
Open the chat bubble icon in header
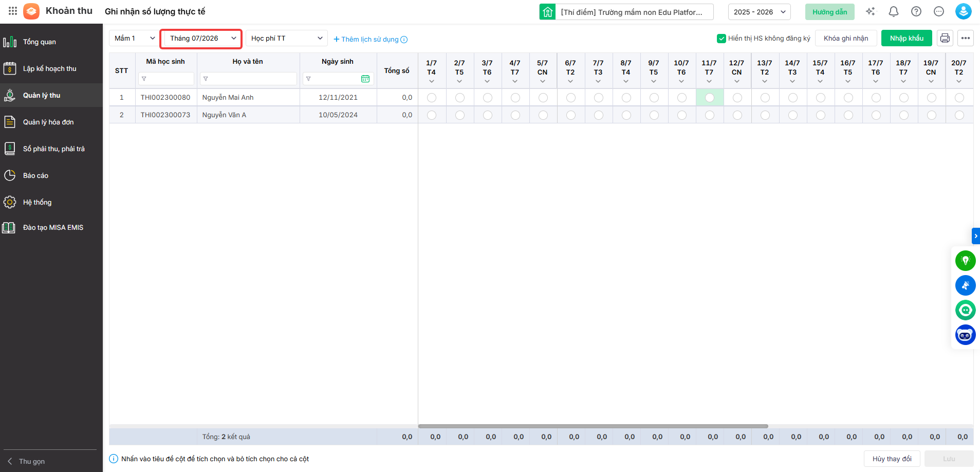click(x=939, y=11)
